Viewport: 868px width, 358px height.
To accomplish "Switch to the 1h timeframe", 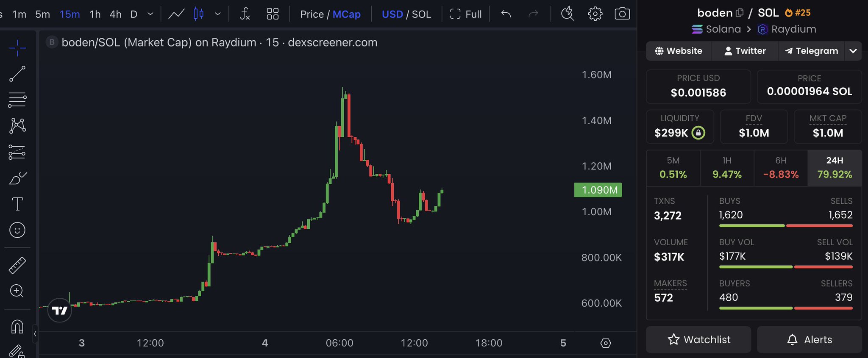I will (95, 14).
